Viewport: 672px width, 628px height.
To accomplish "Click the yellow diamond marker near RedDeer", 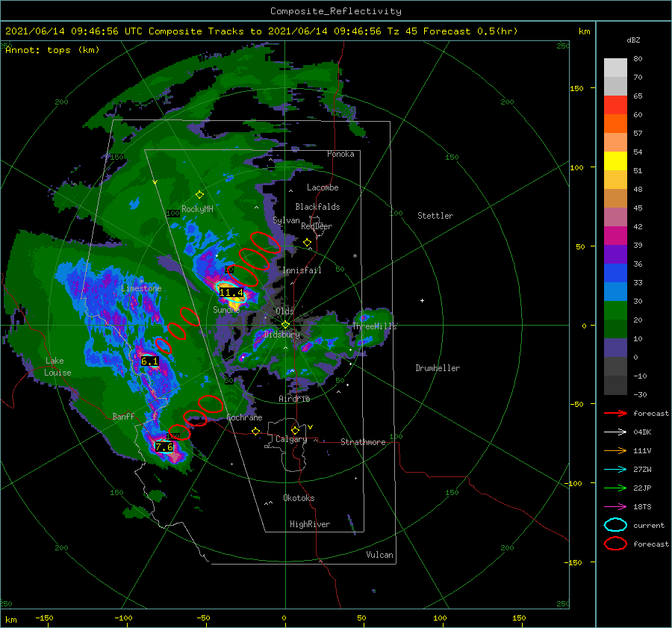I will click(307, 243).
